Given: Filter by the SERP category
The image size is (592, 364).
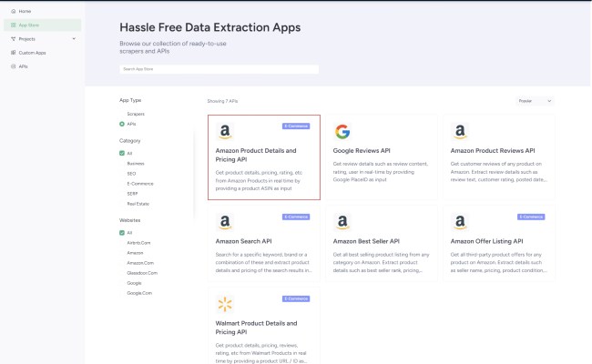Looking at the screenshot, I should click(132, 194).
